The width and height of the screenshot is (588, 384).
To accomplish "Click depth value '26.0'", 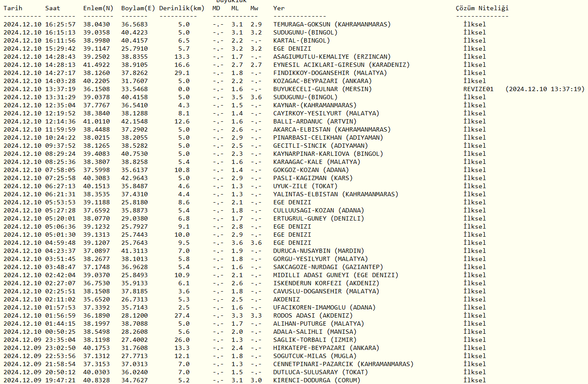I will 182,340.
